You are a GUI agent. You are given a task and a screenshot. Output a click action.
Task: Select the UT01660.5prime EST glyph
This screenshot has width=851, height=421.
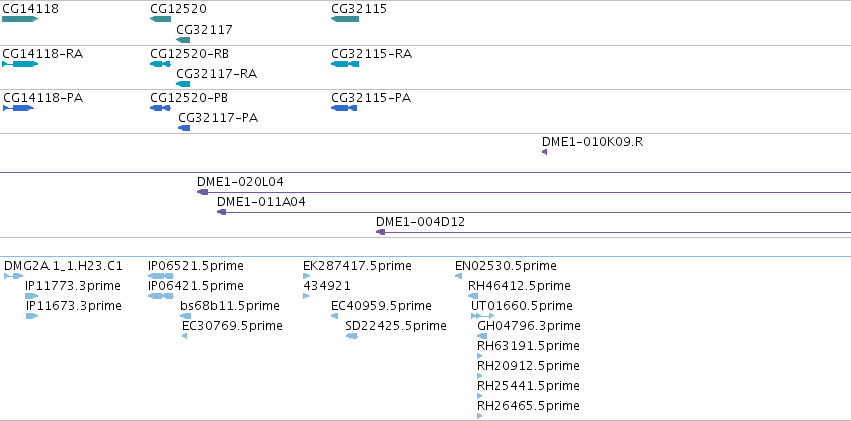click(482, 316)
